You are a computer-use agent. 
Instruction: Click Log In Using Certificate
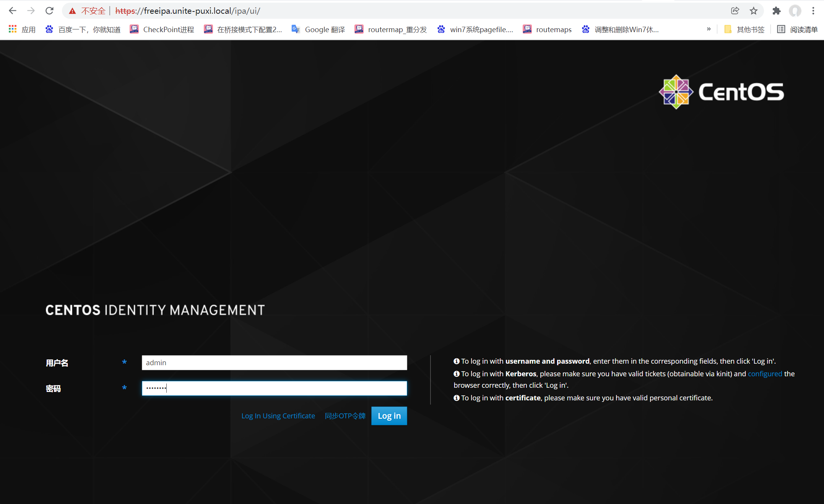(x=278, y=416)
